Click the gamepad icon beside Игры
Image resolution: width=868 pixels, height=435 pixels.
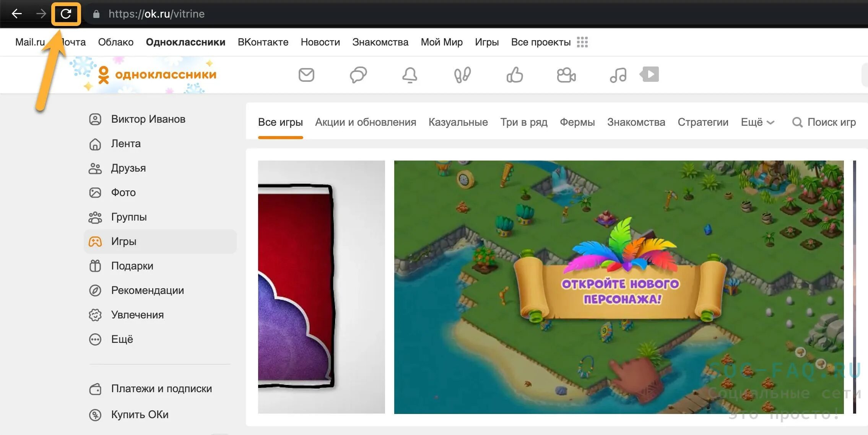click(x=95, y=242)
